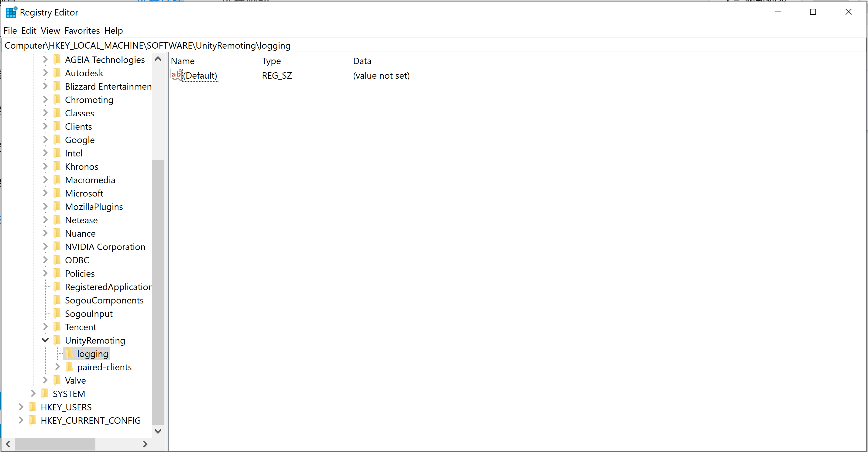Click the folder icon beside UnityRemoting
Image resolution: width=868 pixels, height=452 pixels.
click(57, 340)
